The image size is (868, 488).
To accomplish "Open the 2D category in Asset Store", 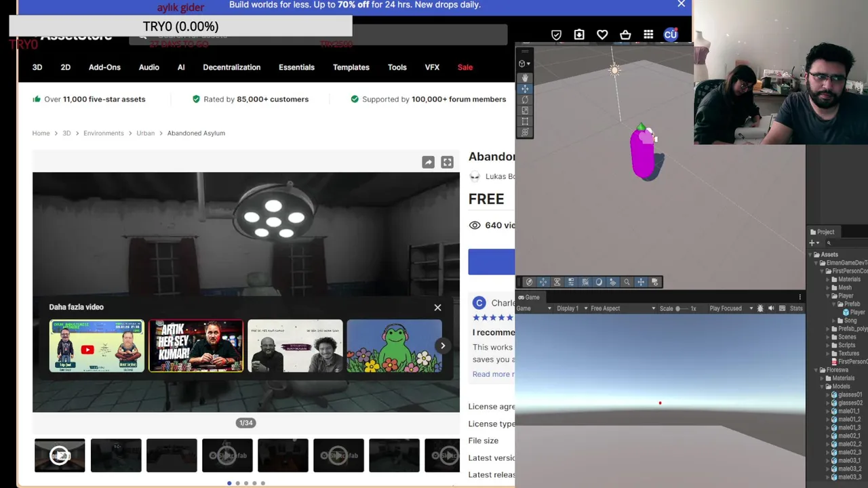I will (65, 67).
